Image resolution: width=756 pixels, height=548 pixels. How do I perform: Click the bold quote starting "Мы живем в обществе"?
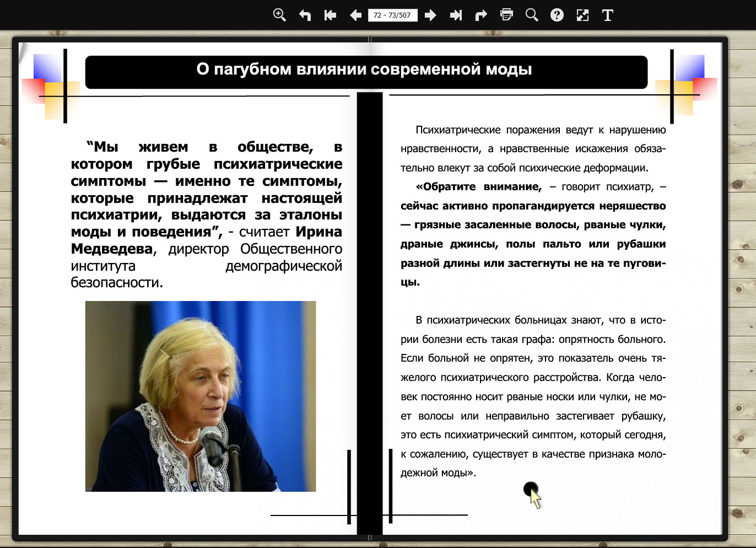[x=206, y=189]
